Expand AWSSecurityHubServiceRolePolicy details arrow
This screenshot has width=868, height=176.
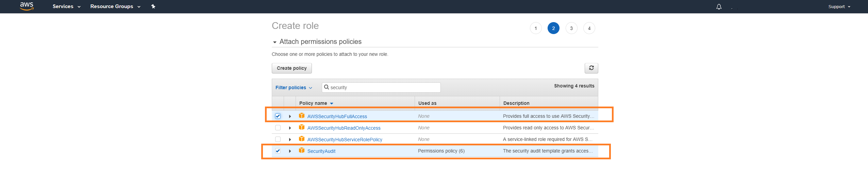290,140
